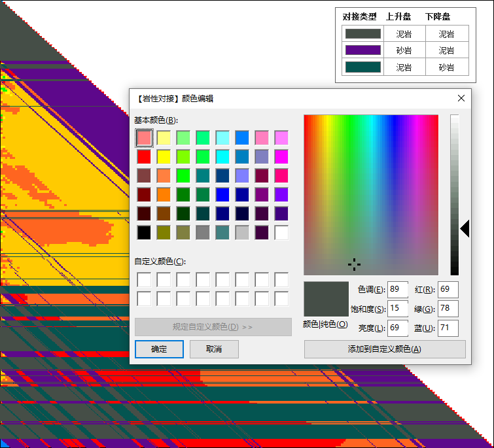This screenshot has height=448, width=494.
Task: Select the dark red basic color swatch
Action: click(144, 195)
